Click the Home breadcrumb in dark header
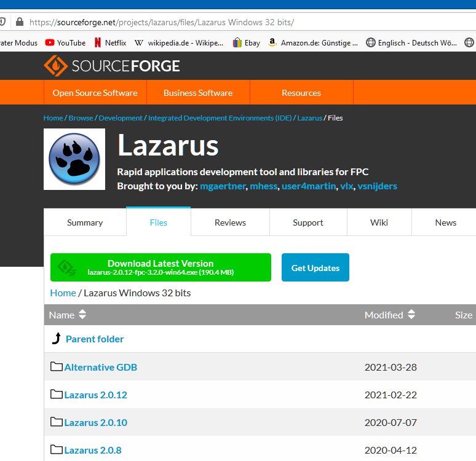 point(53,118)
